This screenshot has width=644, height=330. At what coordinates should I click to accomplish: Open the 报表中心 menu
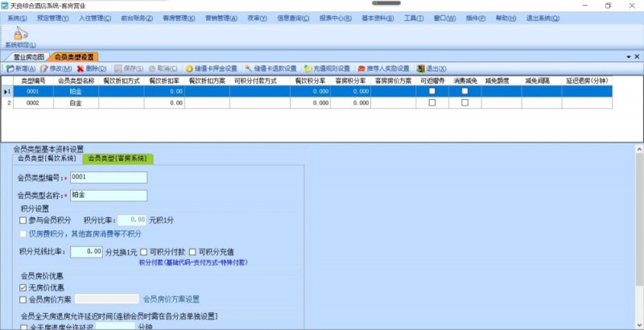point(336,18)
